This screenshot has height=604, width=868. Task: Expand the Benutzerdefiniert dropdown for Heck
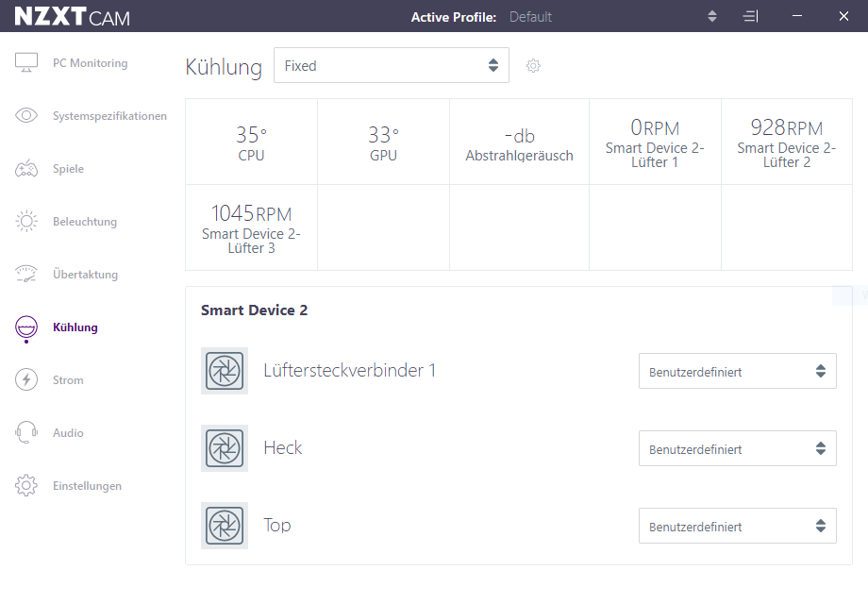(x=738, y=448)
